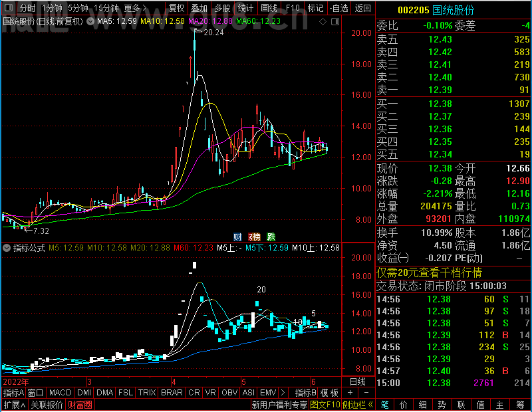Select the 势 trend tab

coord(442,405)
